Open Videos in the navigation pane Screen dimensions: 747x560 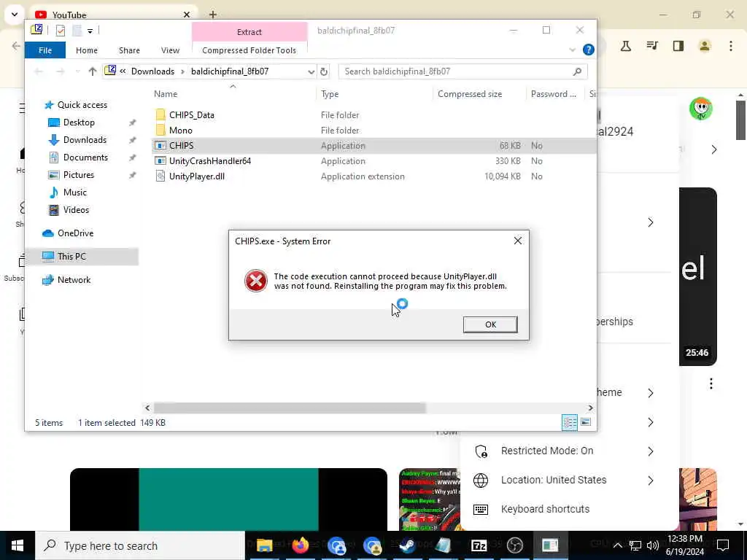(76, 210)
